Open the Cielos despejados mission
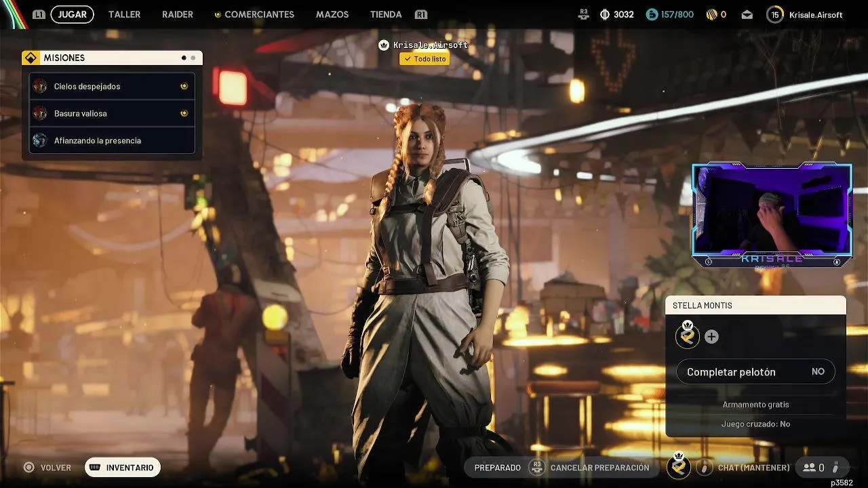 (112, 86)
